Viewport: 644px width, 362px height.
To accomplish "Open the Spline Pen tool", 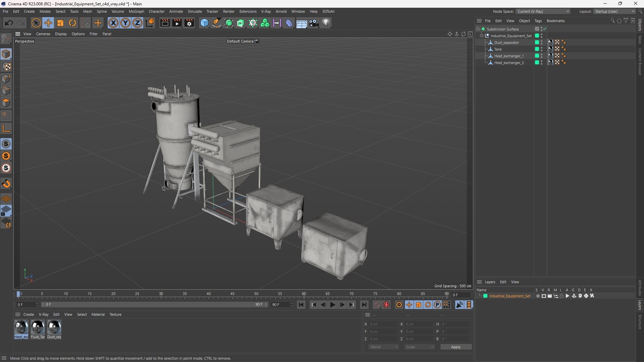I will click(x=217, y=23).
